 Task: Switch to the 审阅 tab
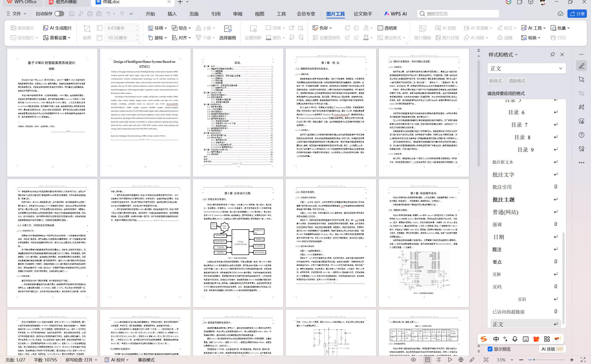click(x=237, y=14)
